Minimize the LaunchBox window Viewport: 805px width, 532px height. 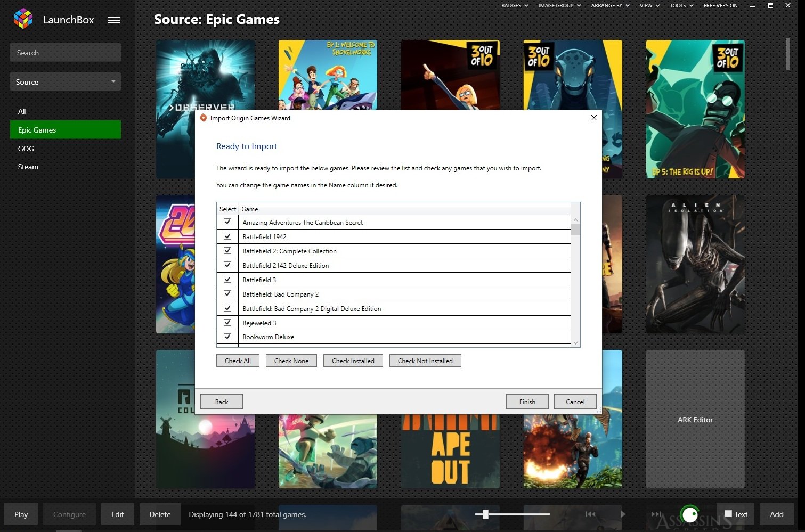pos(752,6)
